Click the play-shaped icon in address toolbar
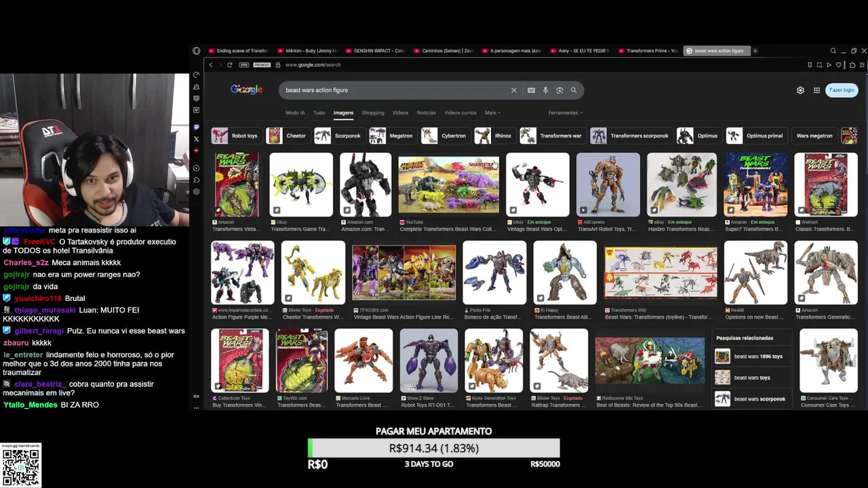Image resolution: width=868 pixels, height=488 pixels. (x=829, y=65)
